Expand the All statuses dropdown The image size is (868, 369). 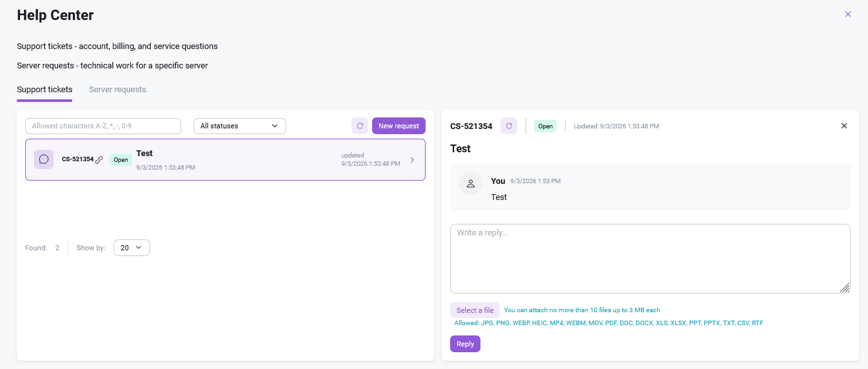coord(240,126)
